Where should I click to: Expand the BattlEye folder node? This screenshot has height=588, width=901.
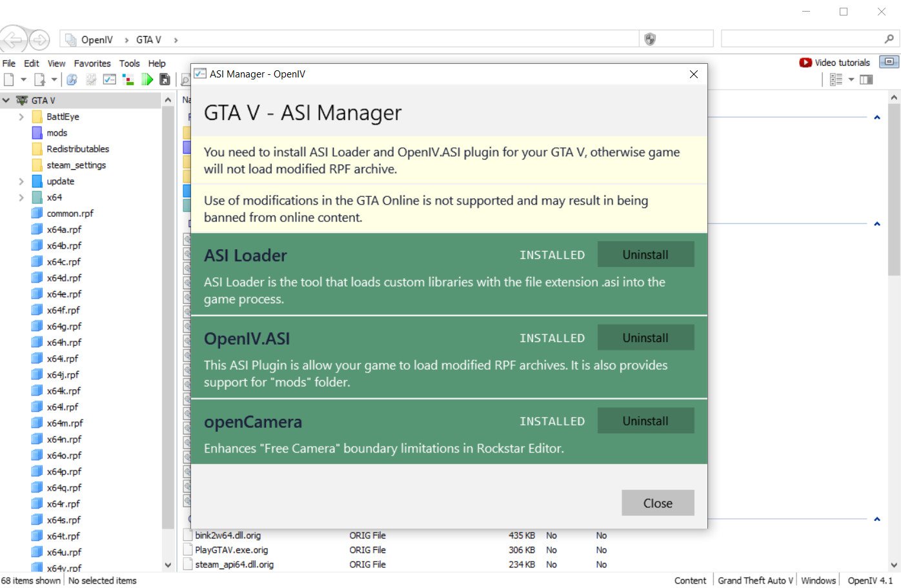pyautogui.click(x=21, y=117)
